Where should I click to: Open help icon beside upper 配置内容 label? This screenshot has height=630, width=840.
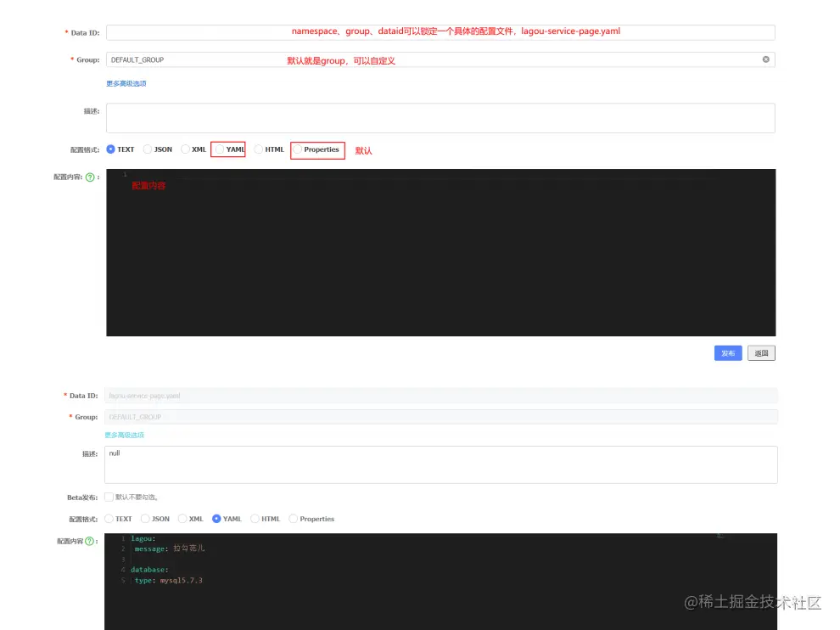click(90, 177)
